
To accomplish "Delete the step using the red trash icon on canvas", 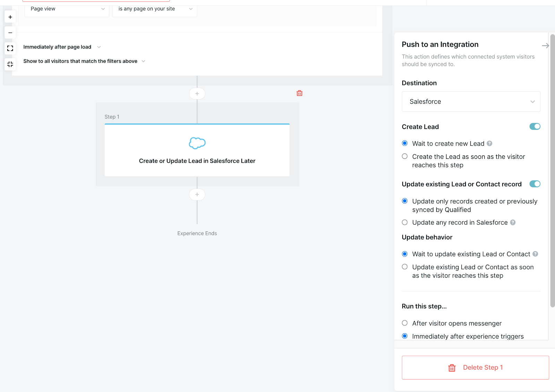I will 300,93.
